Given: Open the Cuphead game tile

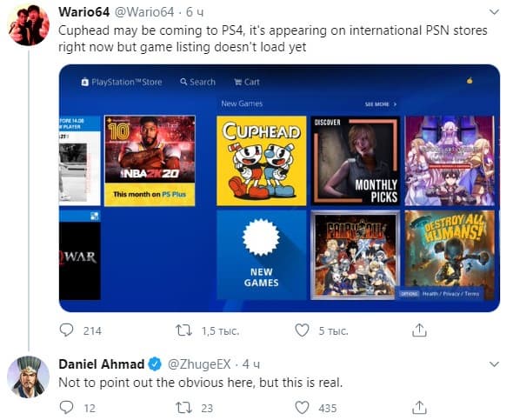Looking at the screenshot, I should [x=262, y=161].
